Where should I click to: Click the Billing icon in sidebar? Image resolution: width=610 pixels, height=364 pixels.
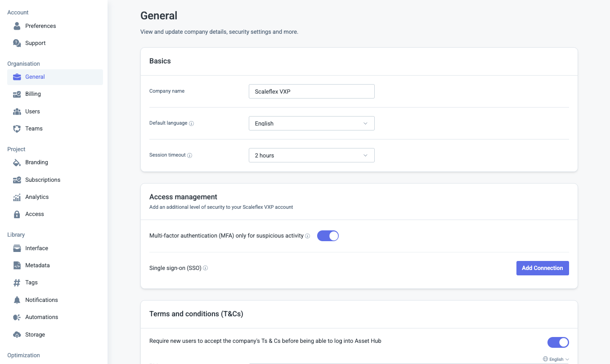(17, 94)
